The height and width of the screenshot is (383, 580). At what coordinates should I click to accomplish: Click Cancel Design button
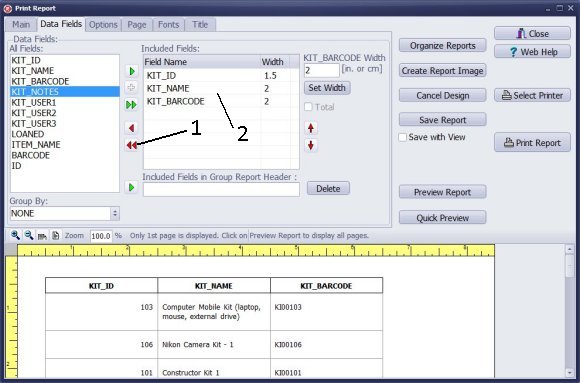[x=442, y=95]
